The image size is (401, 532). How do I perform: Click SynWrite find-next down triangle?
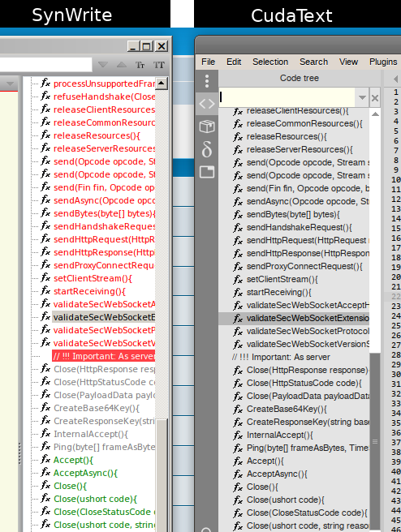[x=103, y=64]
